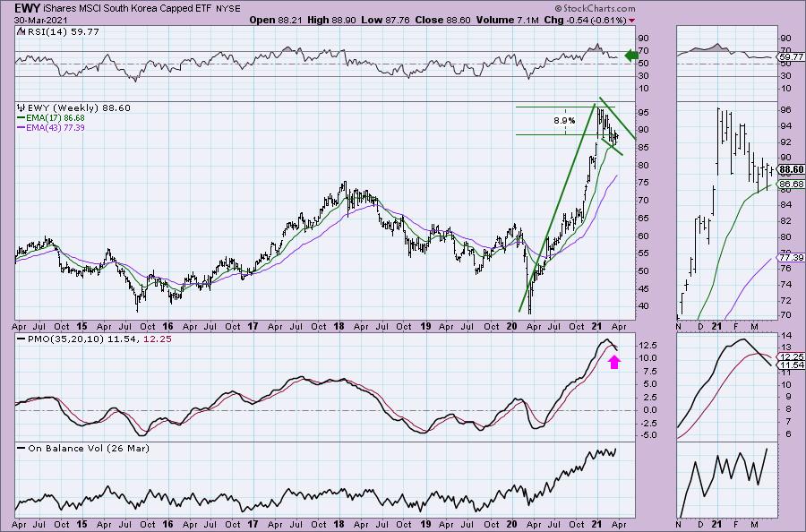This screenshot has width=806, height=532.
Task: Click the black PMO line swatch in the legend
Action: [21, 339]
